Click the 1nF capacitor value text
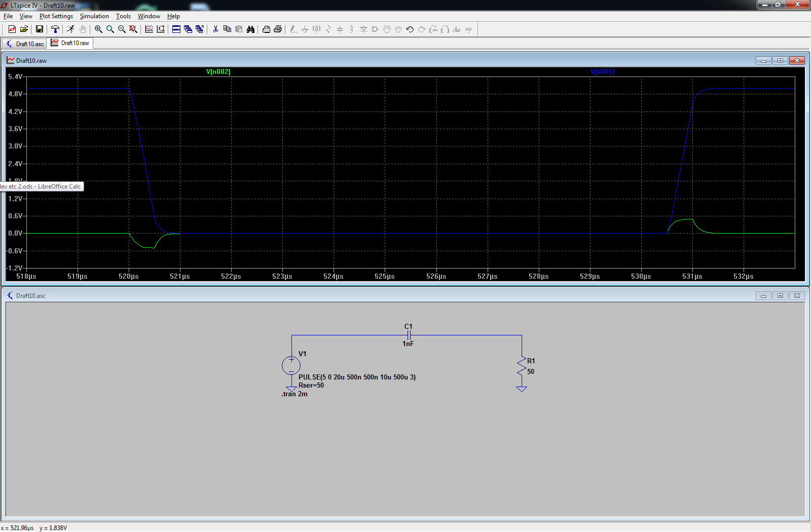 tap(408, 344)
